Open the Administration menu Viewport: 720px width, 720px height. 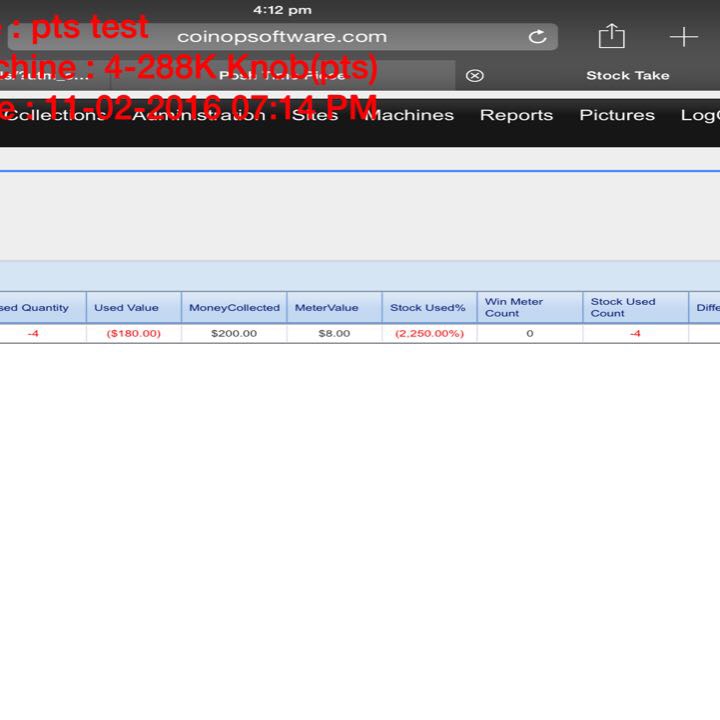pyautogui.click(x=199, y=115)
